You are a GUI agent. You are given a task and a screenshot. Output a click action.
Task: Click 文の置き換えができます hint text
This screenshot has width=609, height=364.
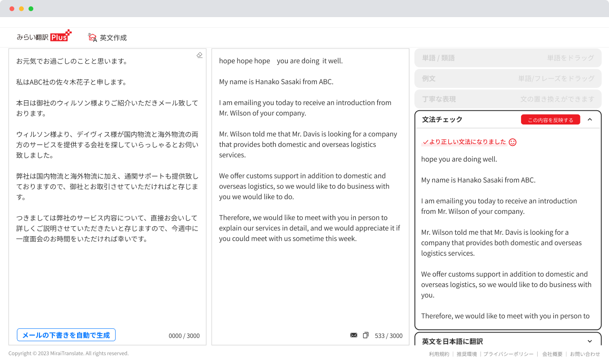pyautogui.click(x=557, y=99)
